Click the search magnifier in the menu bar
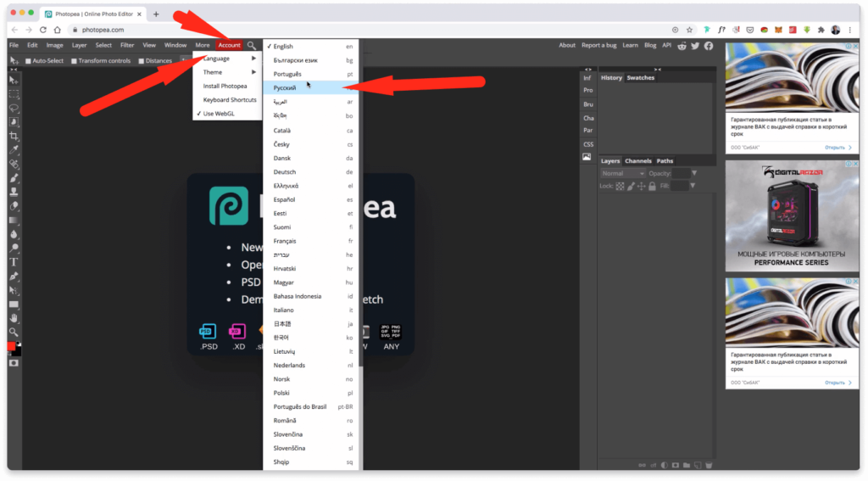Image resolution: width=868 pixels, height=481 pixels. [x=252, y=46]
